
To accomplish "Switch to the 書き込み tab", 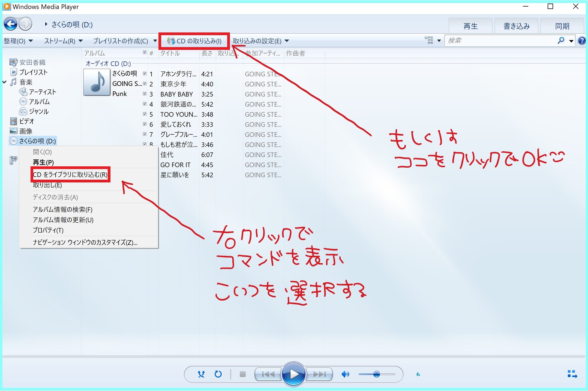I will 516,26.
